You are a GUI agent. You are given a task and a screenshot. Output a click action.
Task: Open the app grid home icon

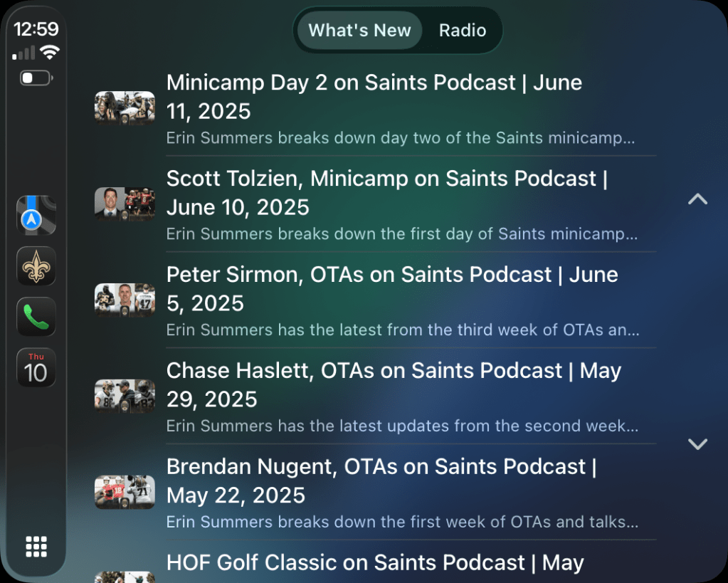coord(36,546)
